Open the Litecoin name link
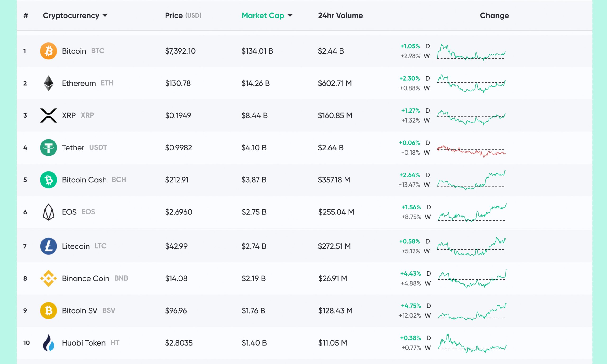The width and height of the screenshot is (607, 364). pos(76,246)
